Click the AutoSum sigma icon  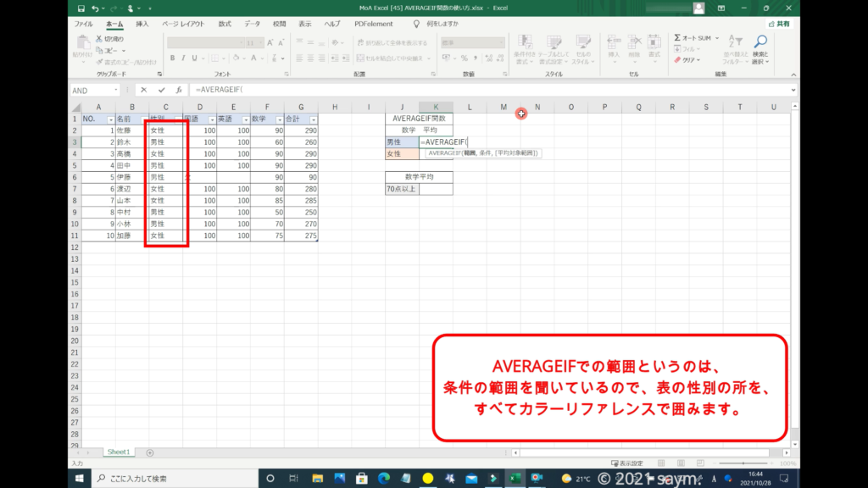678,38
